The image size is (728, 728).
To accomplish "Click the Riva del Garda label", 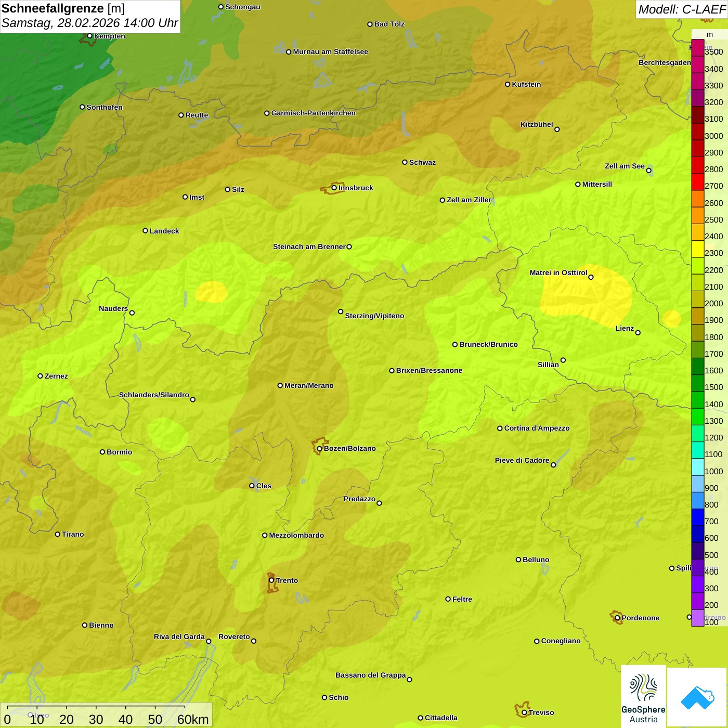I will pos(179,636).
